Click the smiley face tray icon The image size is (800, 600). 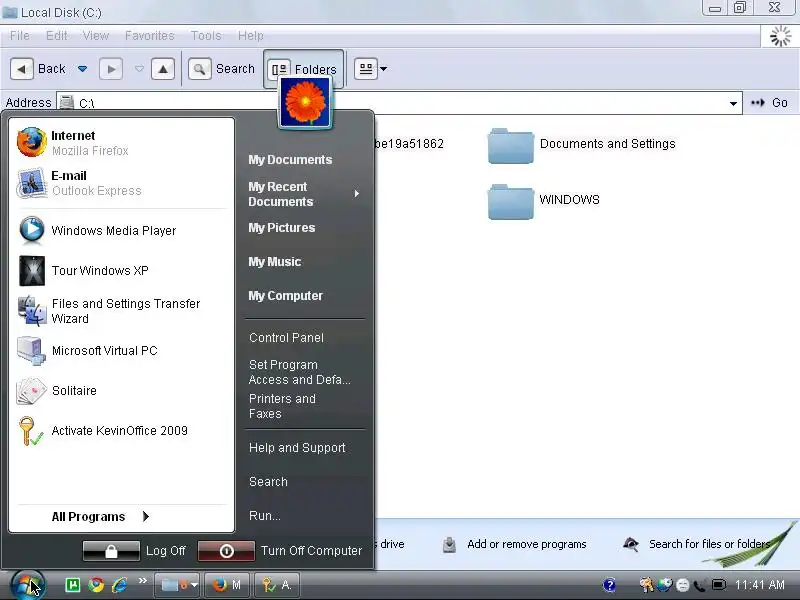[x=683, y=585]
